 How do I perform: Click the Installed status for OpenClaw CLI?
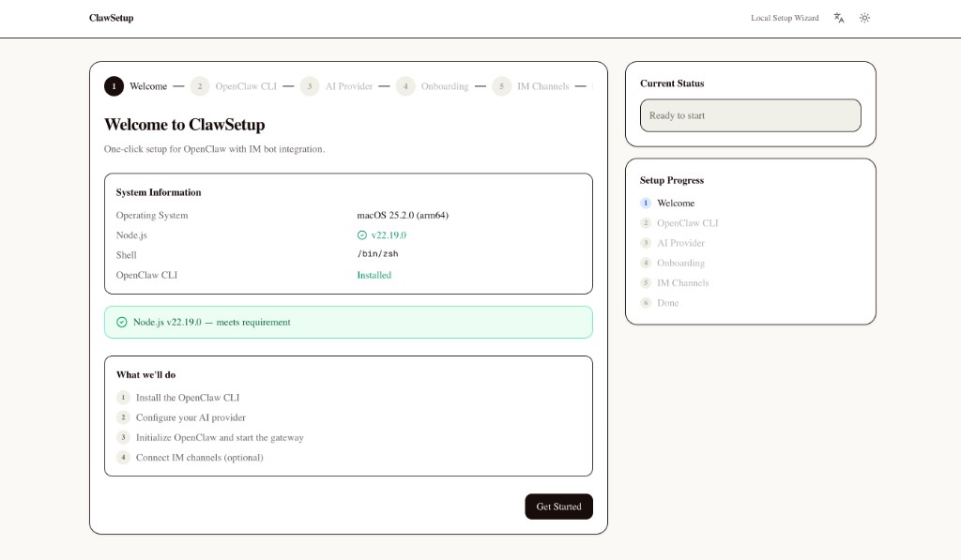click(x=374, y=275)
